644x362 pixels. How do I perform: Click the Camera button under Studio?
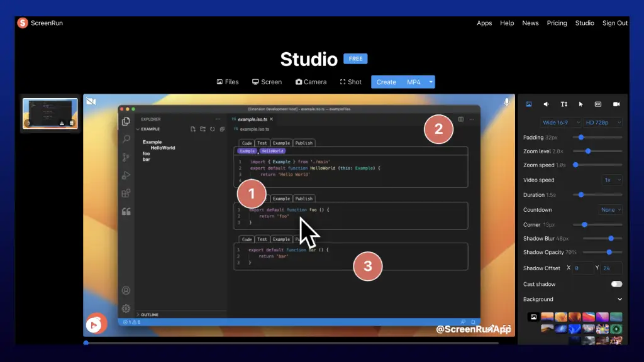coord(311,82)
